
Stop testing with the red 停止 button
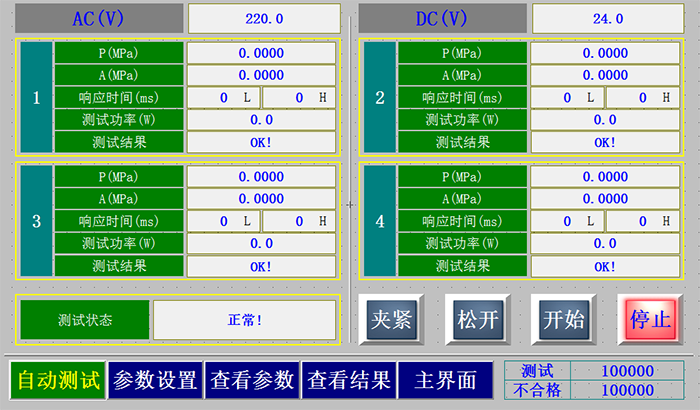tap(650, 319)
